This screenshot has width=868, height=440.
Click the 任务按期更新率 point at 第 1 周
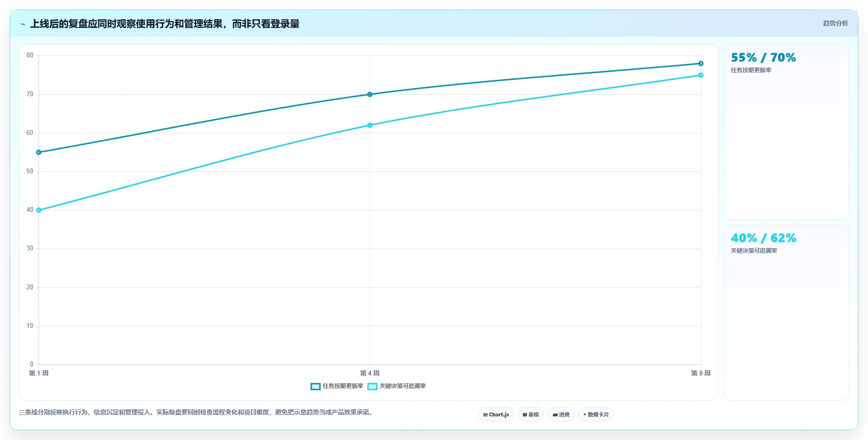39,152
